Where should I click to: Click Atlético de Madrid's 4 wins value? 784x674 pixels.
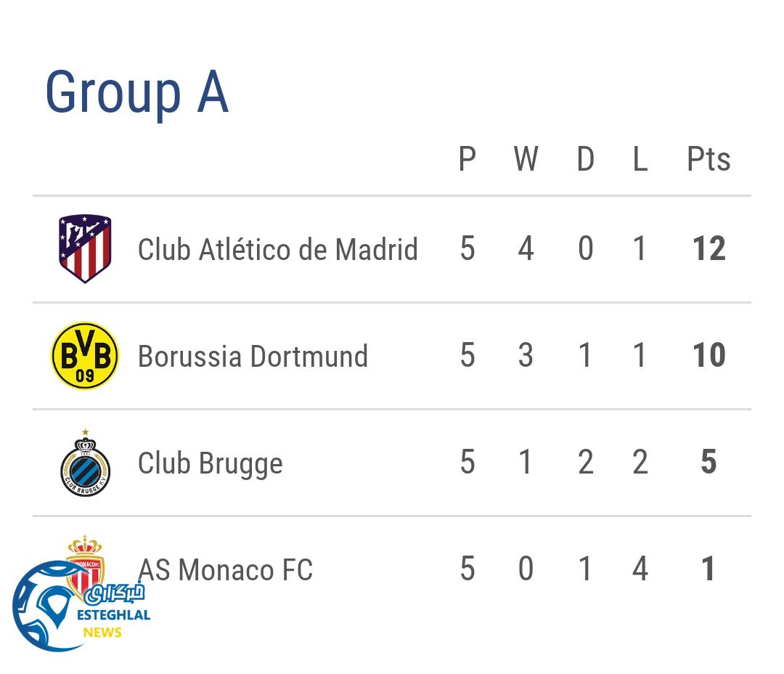526,249
